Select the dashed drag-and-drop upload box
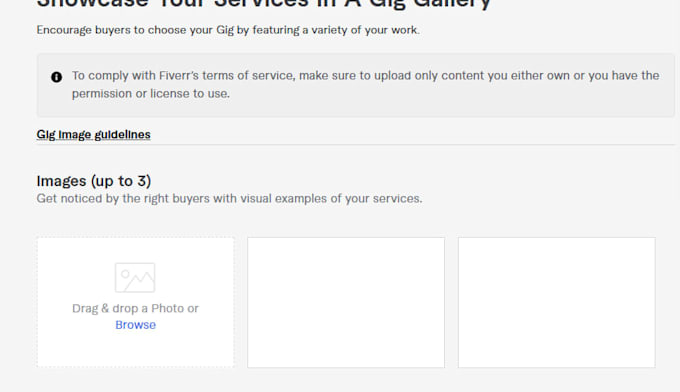The height and width of the screenshot is (392, 680). [x=135, y=302]
